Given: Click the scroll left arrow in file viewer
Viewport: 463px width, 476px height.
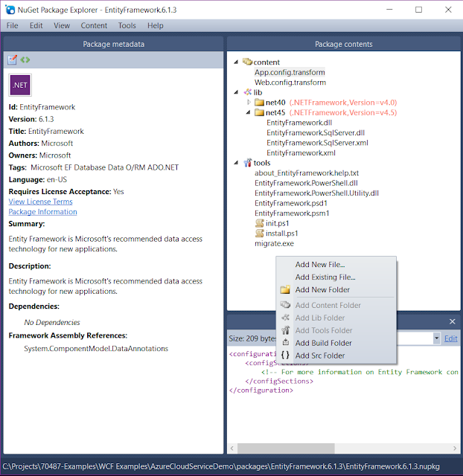Looking at the screenshot, I should click(x=232, y=448).
